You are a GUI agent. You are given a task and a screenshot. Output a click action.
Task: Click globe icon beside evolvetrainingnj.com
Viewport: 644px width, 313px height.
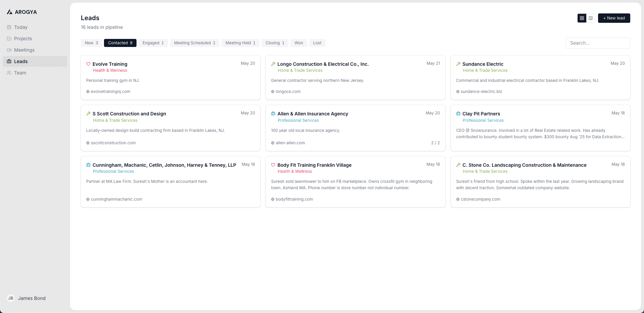tap(88, 92)
